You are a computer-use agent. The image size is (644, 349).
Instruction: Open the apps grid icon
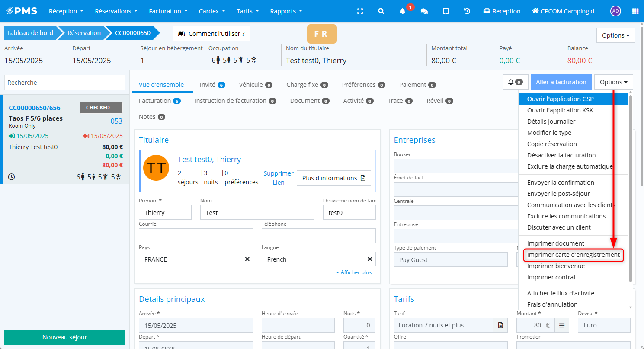pyautogui.click(x=635, y=11)
